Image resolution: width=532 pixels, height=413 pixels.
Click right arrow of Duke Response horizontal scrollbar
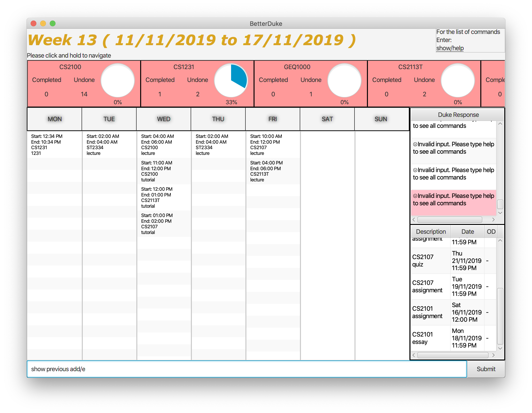(493, 219)
